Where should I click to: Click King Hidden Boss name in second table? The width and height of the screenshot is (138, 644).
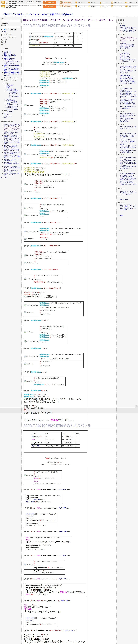[x=38, y=443]
